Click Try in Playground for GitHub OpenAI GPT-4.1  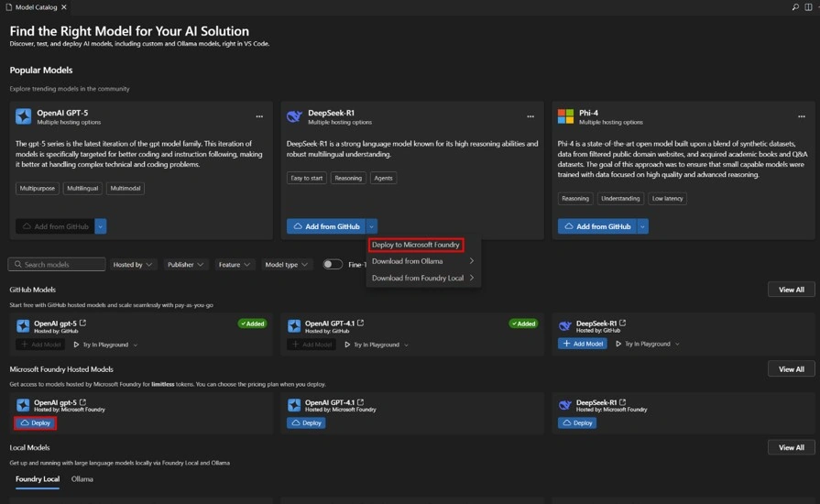tap(372, 345)
